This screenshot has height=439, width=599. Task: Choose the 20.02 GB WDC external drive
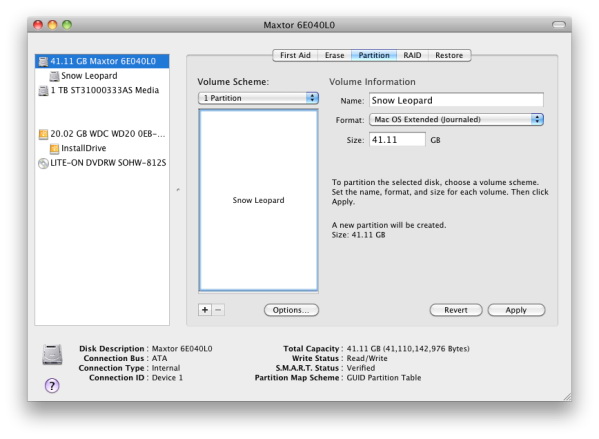point(102,134)
